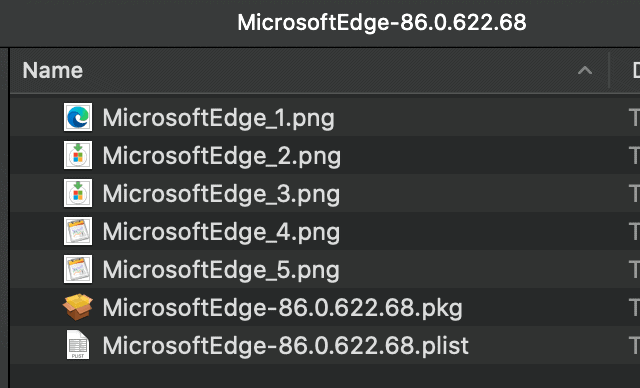The width and height of the screenshot is (640, 388).
Task: Click the MicrosoftEdge_5.png thumbnail icon
Action: tap(78, 269)
